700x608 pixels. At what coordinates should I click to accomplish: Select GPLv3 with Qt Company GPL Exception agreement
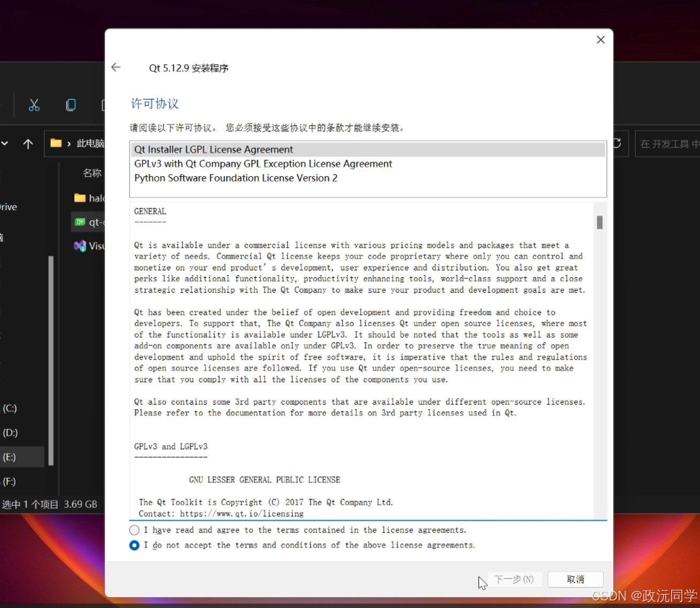[367, 164]
